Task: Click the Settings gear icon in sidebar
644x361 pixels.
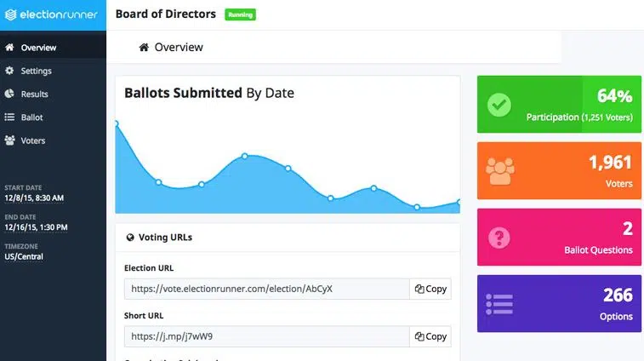Action: [9, 71]
